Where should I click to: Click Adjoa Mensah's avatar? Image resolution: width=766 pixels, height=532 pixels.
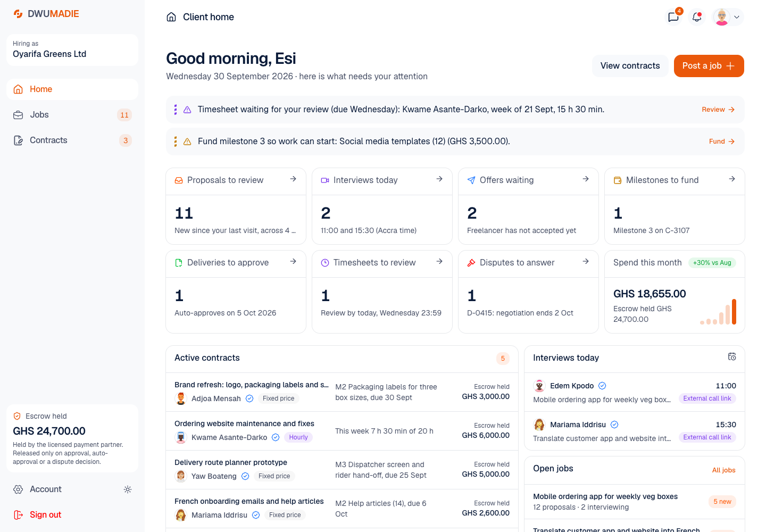tap(181, 398)
